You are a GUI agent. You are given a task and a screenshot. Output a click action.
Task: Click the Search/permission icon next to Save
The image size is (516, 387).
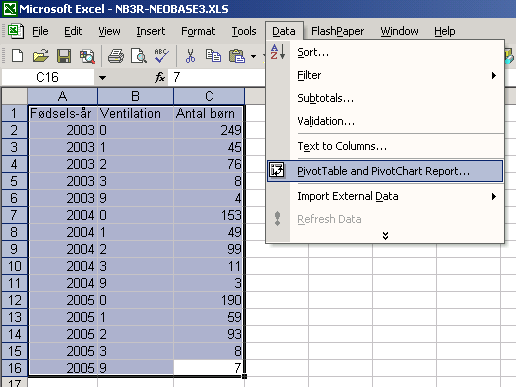87,56
